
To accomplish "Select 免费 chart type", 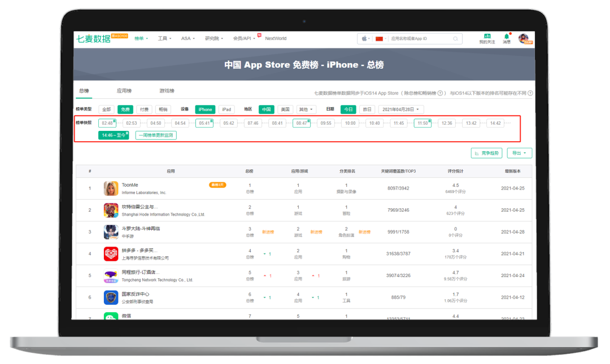I will [x=125, y=109].
